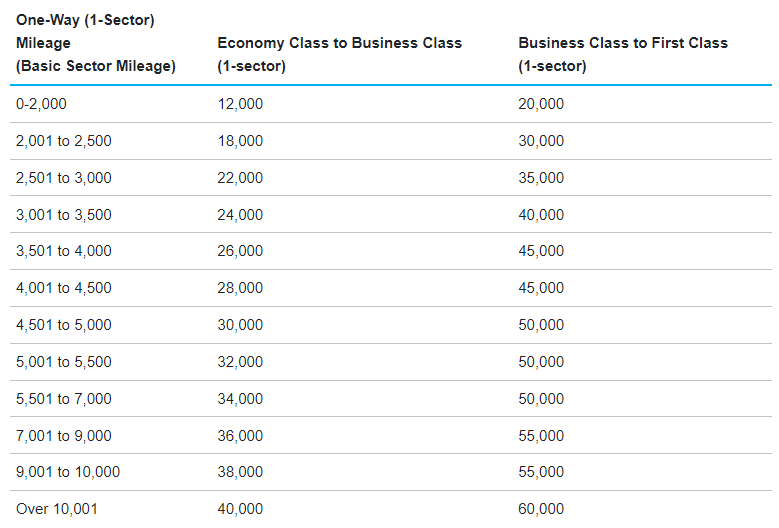Select the 28,000 economy to business value
The height and width of the screenshot is (528, 779).
(x=240, y=288)
